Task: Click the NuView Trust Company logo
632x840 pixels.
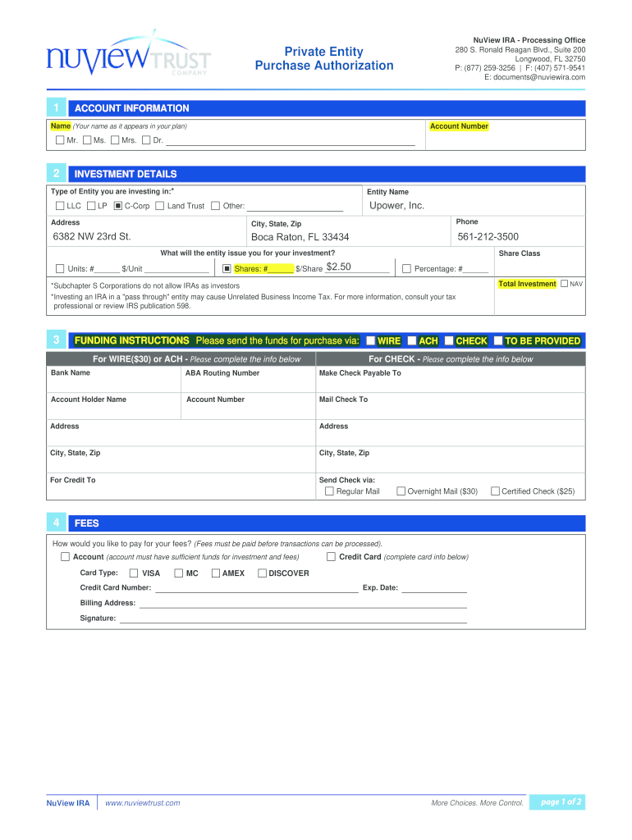Action: pyautogui.click(x=128, y=55)
